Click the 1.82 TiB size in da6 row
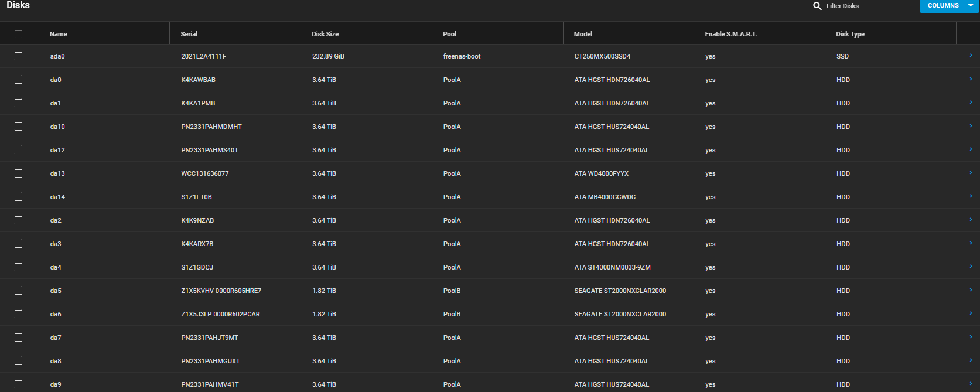Screen dimensions: 980x392 pos(324,314)
